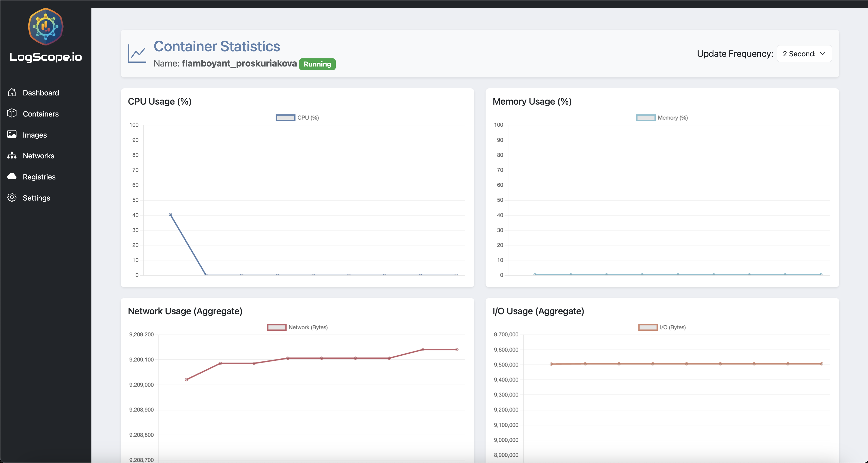This screenshot has width=868, height=463.
Task: Open Settings from the sidebar menu
Action: click(36, 198)
